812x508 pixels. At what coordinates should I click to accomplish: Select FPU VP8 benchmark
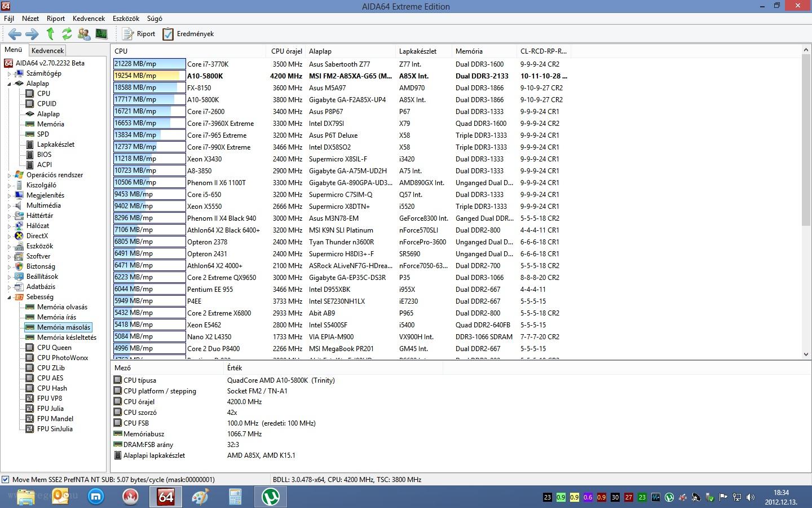[50, 398]
